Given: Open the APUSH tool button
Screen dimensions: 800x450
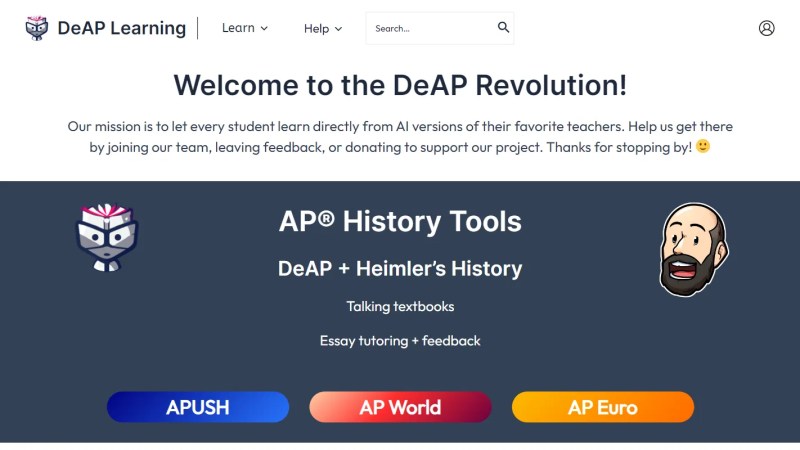Looking at the screenshot, I should (x=198, y=407).
